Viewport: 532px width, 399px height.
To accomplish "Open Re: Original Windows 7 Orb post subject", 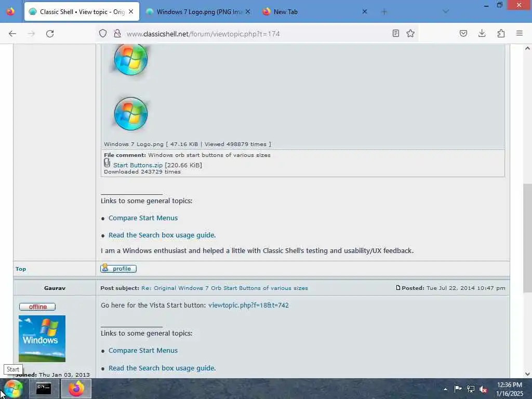I will (224, 288).
